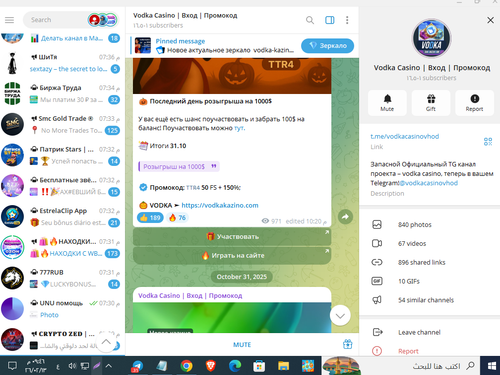Screen dimensions: 500x375
Task: Search inside the channel with magnifier icon
Action: (310, 20)
